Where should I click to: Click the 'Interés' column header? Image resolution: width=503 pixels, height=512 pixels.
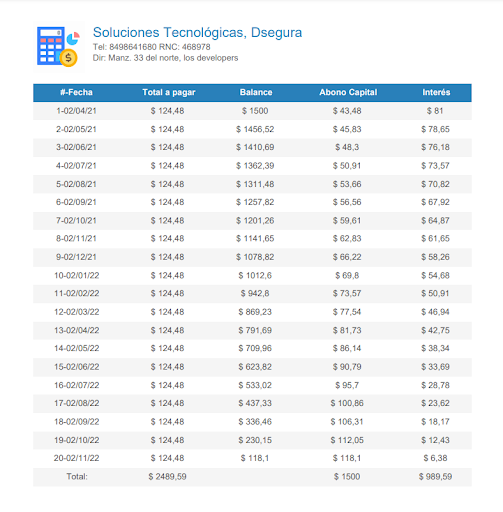coord(436,92)
